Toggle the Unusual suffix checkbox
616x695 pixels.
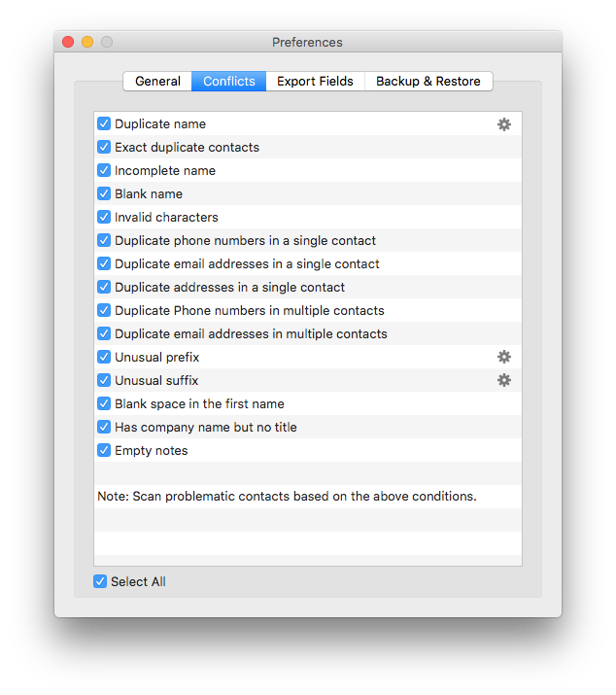pyautogui.click(x=104, y=380)
